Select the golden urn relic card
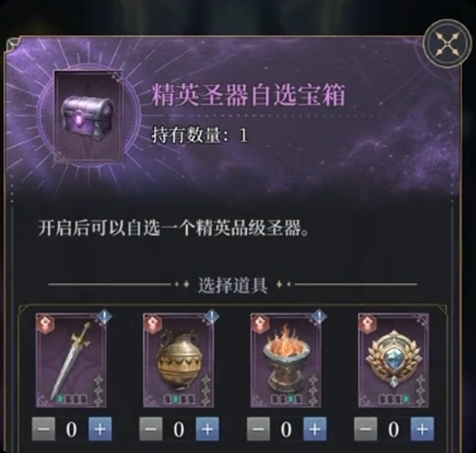476x453 pixels. 178,361
